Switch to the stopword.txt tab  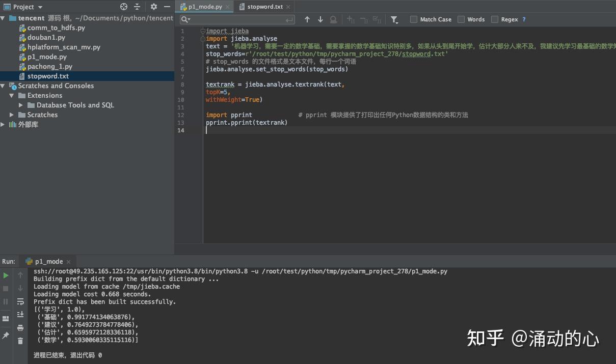[264, 7]
